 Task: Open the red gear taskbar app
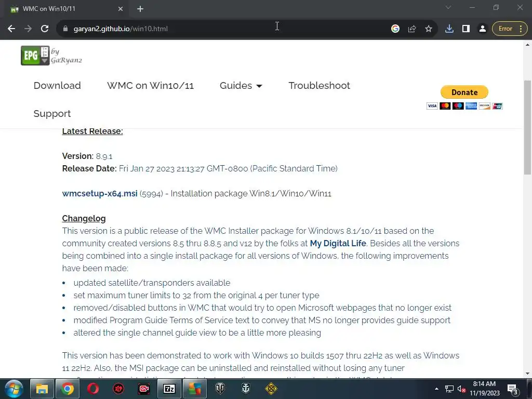118,389
